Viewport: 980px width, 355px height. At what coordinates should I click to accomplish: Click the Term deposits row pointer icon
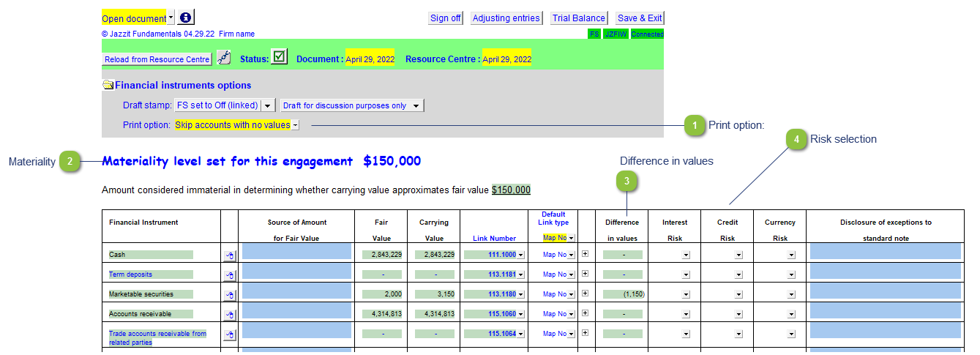[229, 275]
